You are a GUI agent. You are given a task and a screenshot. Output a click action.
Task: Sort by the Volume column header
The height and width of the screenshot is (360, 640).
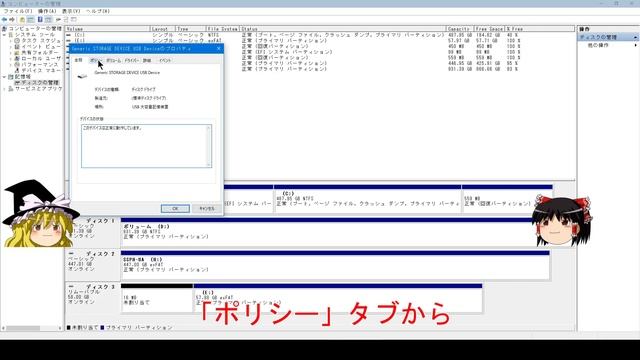(107, 29)
